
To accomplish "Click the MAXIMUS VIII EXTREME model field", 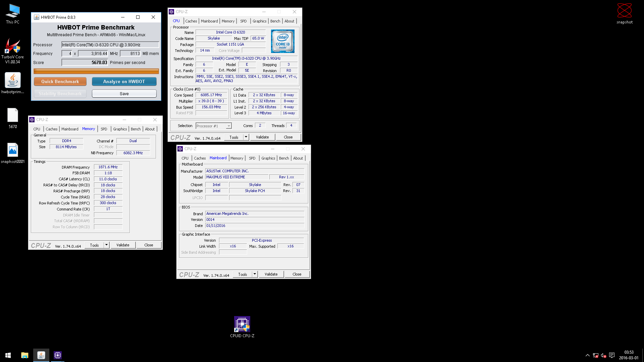I will (237, 177).
